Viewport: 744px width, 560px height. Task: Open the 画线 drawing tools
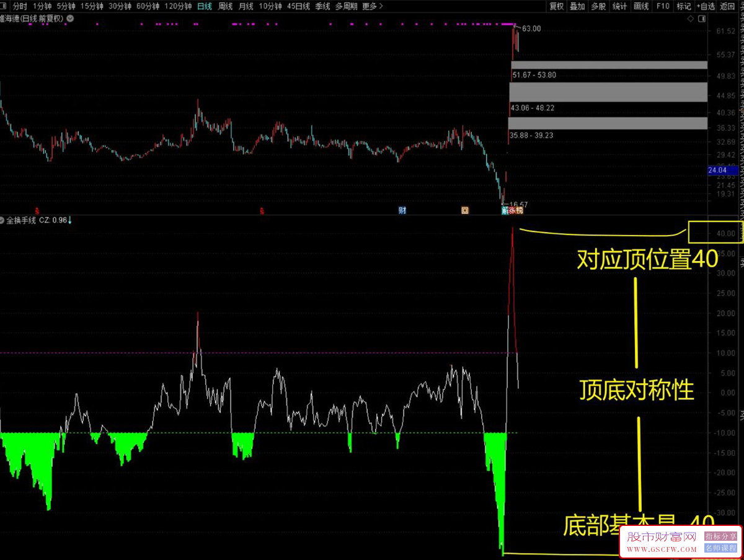point(641,6)
